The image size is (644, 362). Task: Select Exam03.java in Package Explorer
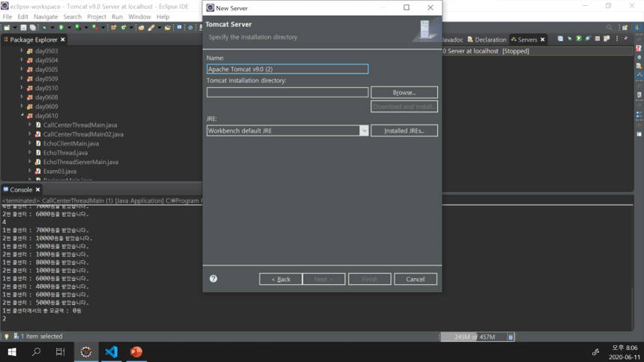tap(60, 171)
